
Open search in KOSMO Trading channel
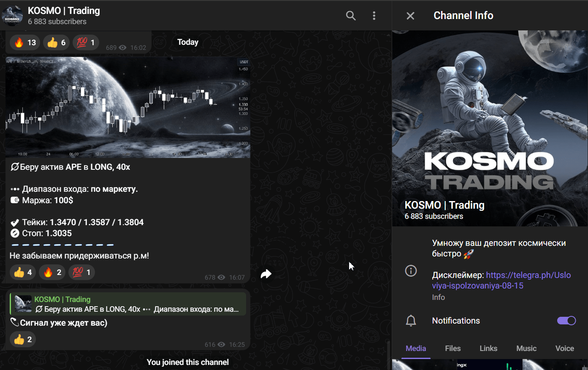pyautogui.click(x=351, y=16)
